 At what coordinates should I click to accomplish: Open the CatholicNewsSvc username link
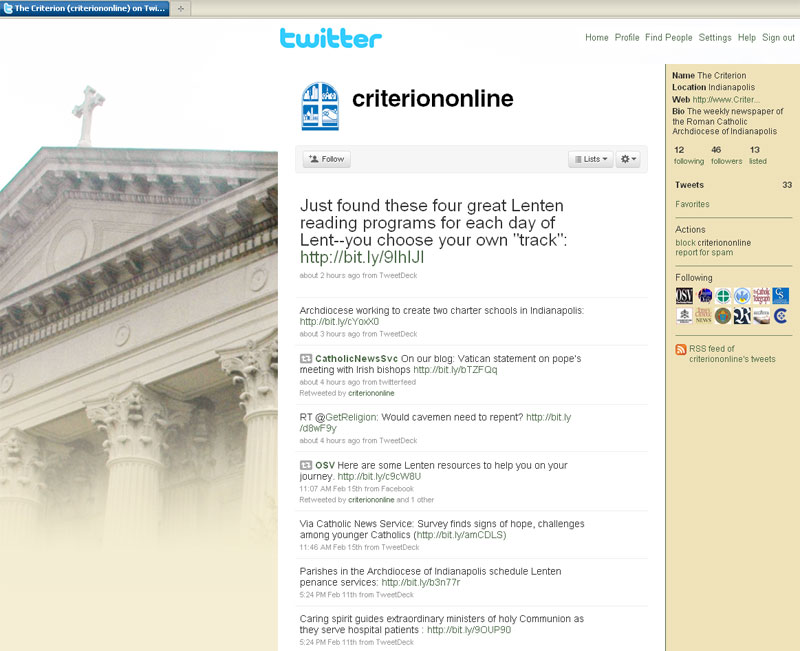click(356, 359)
